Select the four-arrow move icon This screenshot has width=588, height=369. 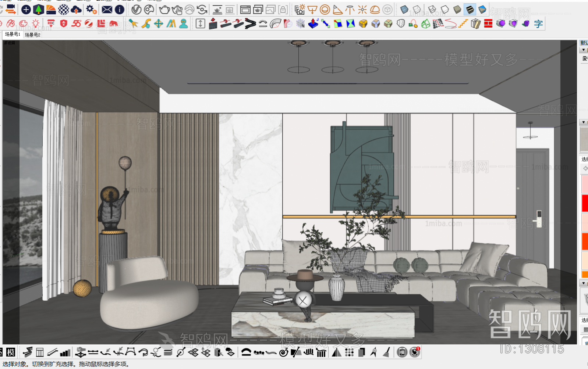[159, 24]
